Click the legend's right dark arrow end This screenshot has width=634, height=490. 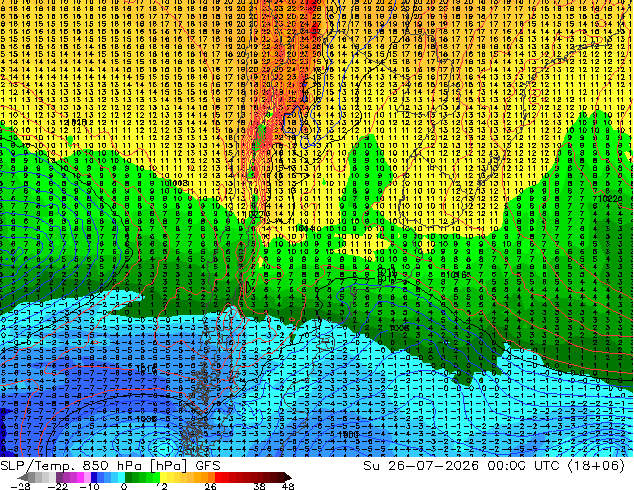point(287,477)
